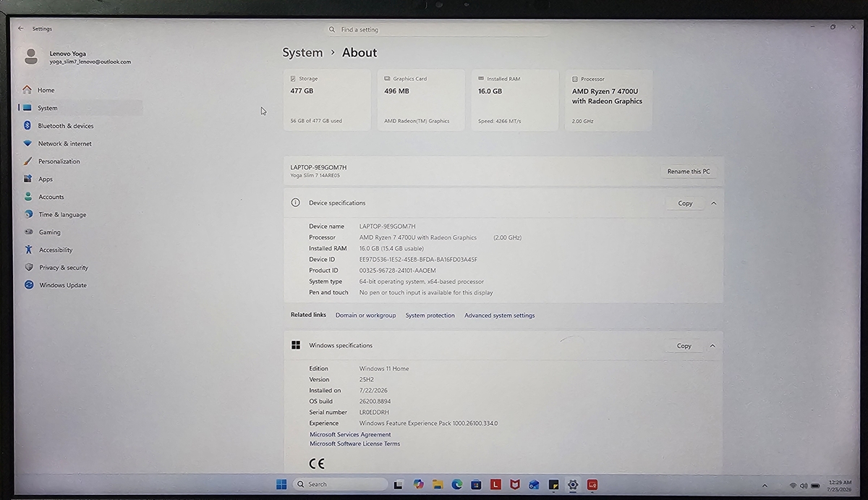Click the System breadcrumb link
The width and height of the screenshot is (868, 500).
(x=302, y=52)
